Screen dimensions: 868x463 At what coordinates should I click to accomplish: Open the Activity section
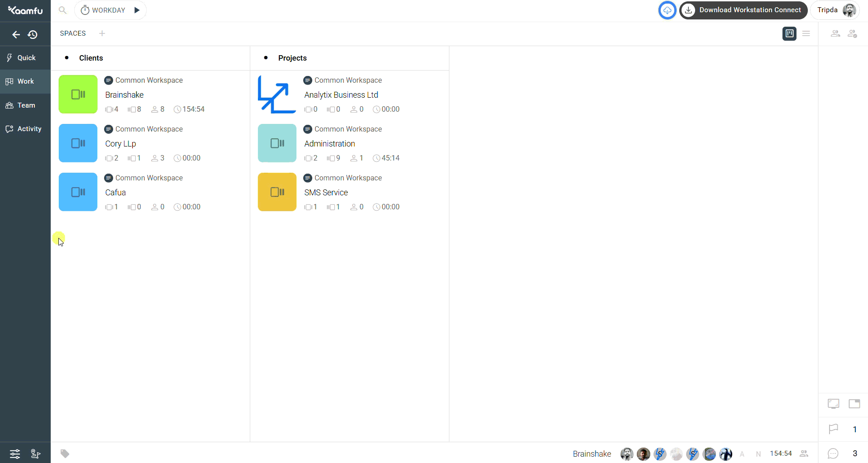pyautogui.click(x=25, y=129)
